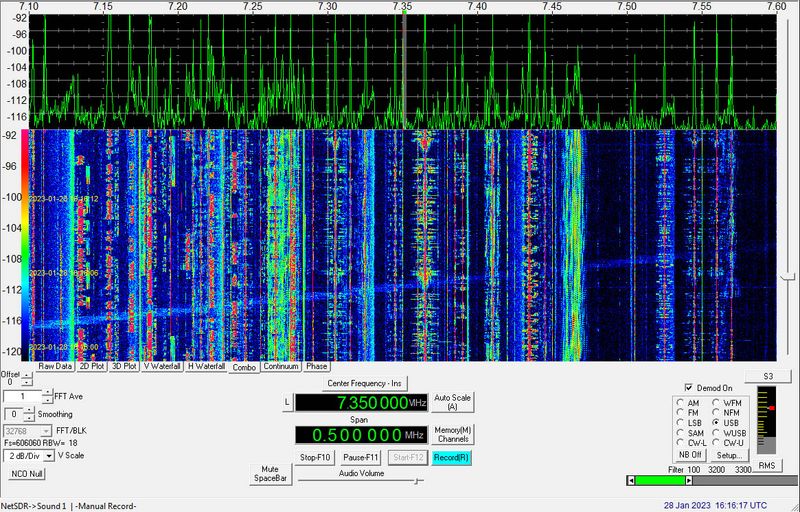The width and height of the screenshot is (800, 512).
Task: Switch to the Phase tab
Action: coord(316,366)
